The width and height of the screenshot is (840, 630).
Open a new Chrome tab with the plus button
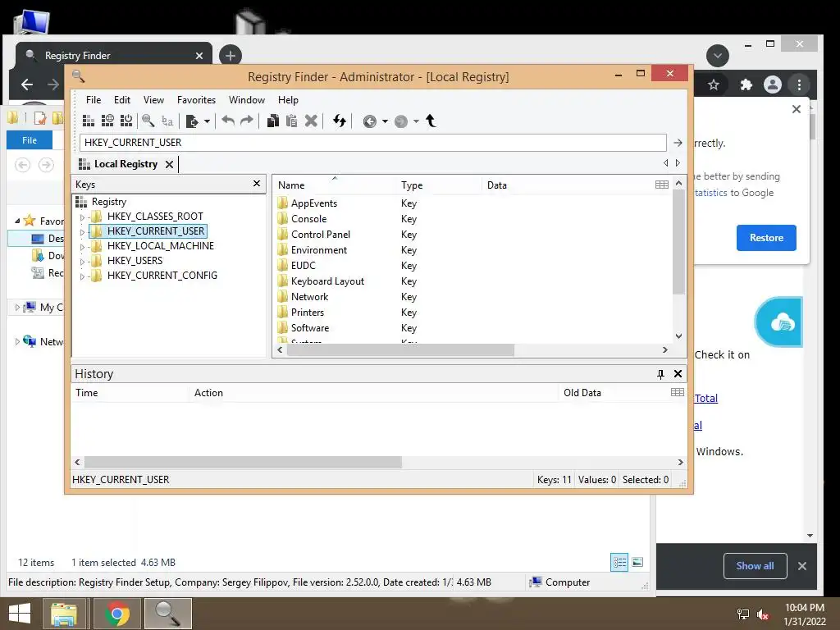tap(231, 56)
